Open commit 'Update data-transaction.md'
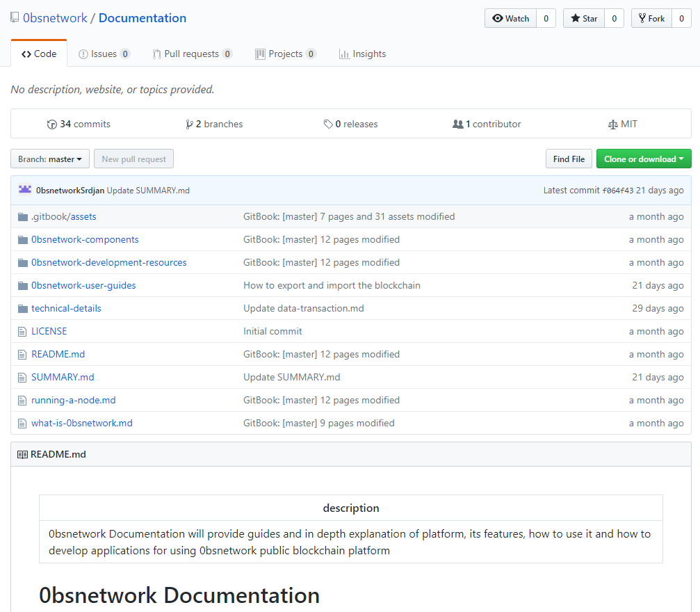This screenshot has height=612, width=700. click(304, 309)
